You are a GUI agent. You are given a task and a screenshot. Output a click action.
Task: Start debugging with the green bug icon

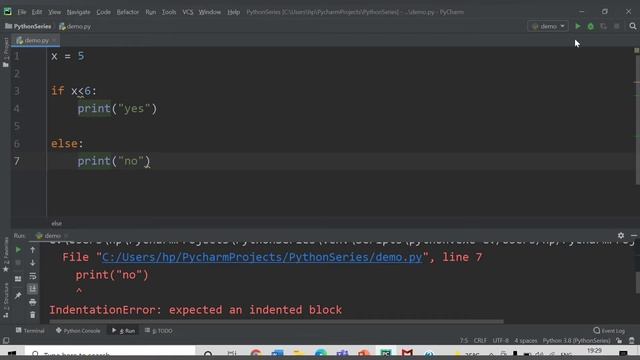tap(591, 26)
